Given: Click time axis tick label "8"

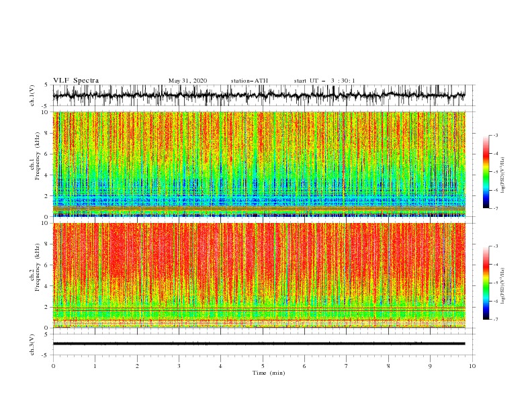Looking at the screenshot, I should 388,366.
